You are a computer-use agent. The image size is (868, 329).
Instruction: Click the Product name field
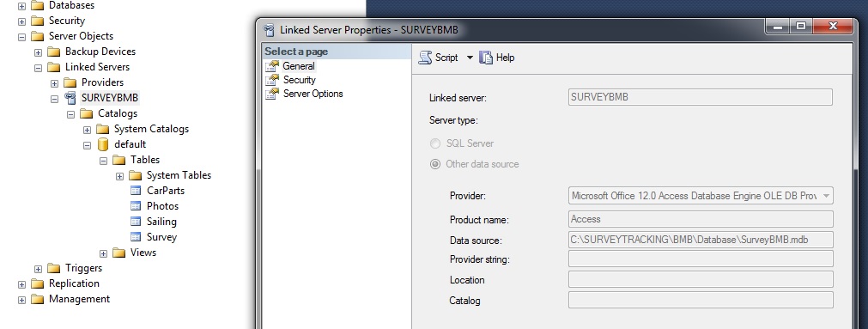point(701,219)
